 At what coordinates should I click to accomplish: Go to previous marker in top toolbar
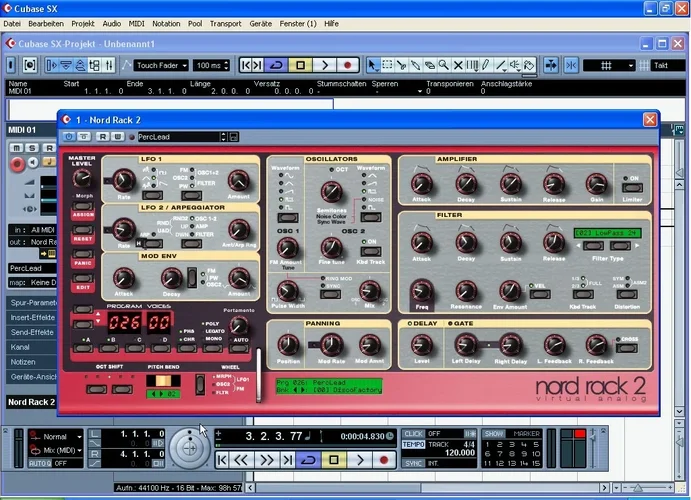pyautogui.click(x=246, y=65)
